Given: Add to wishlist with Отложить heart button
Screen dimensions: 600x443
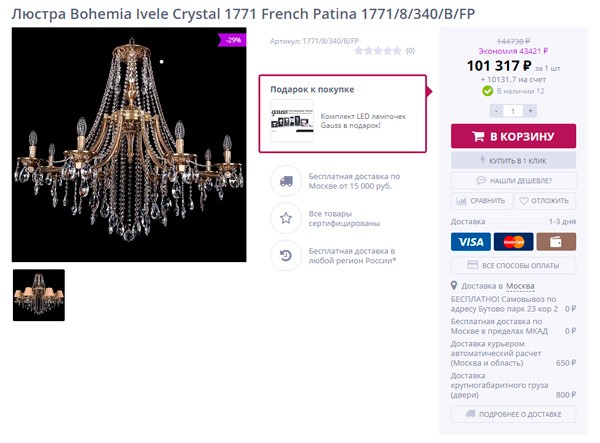Looking at the screenshot, I should point(545,200).
